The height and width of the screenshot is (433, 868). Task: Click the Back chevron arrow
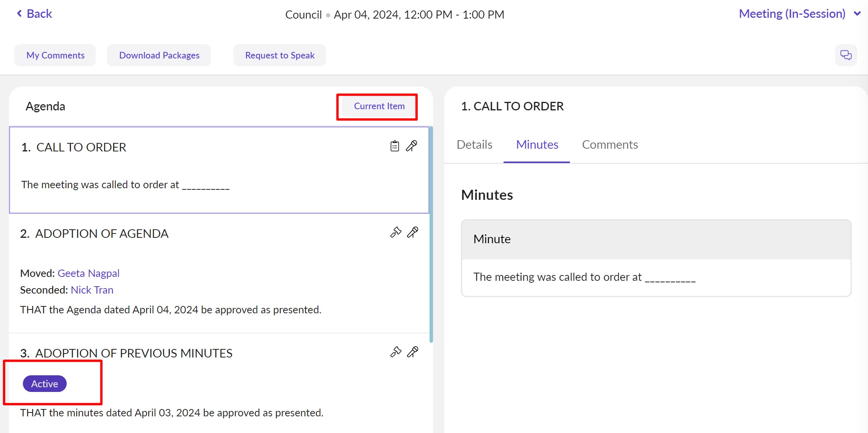(x=19, y=14)
